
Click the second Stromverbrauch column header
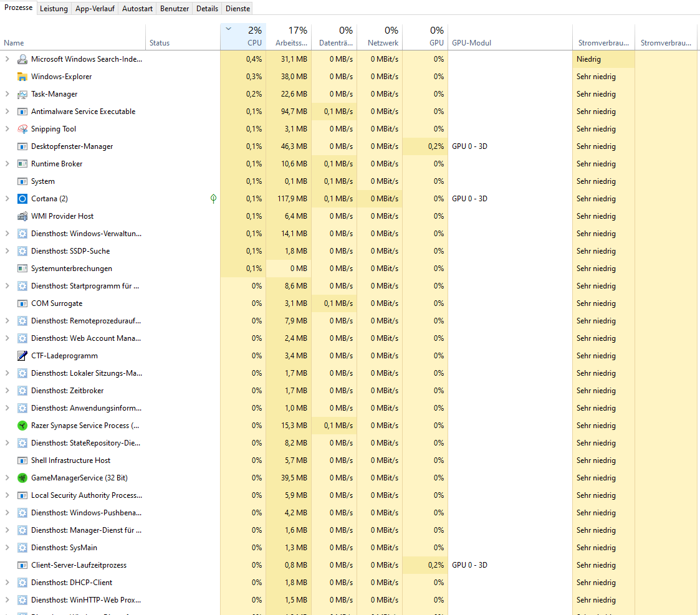(666, 37)
